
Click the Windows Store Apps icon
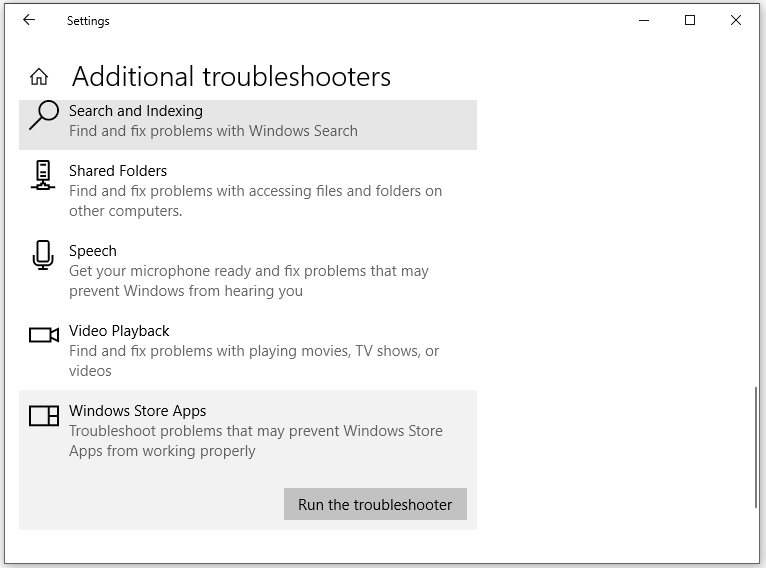(x=44, y=415)
